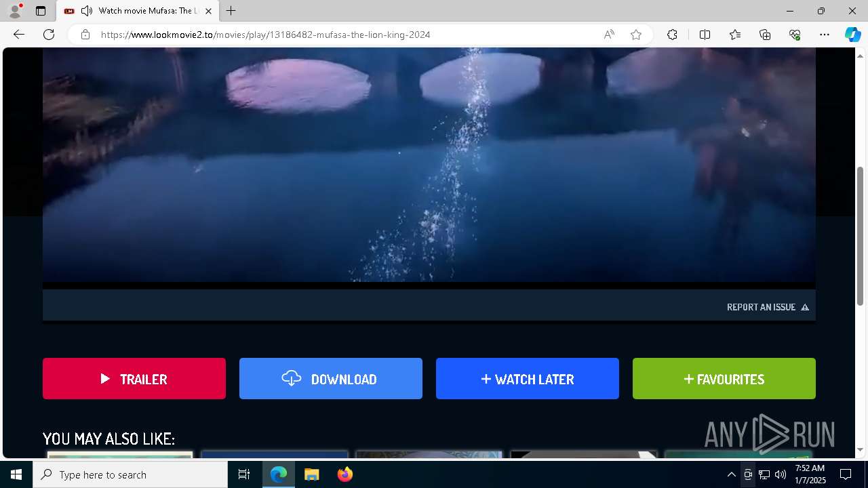The width and height of the screenshot is (868, 488).
Task: Click the vertical page scrollbar thumb
Action: click(861, 236)
